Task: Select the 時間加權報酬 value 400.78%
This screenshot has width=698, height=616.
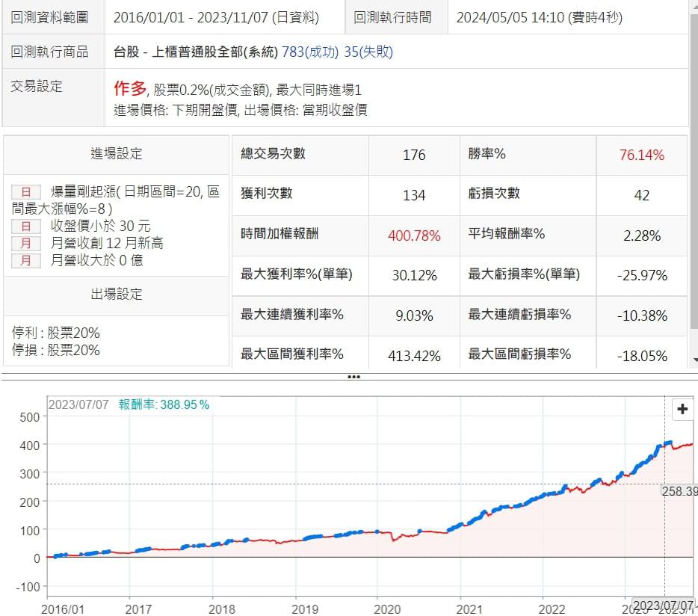Action: [x=414, y=235]
